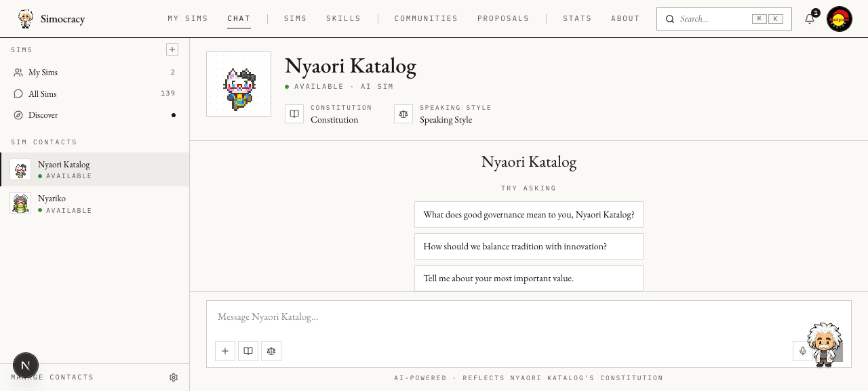Image resolution: width=868 pixels, height=391 pixels.
Task: Click the scales icon in message toolbar
Action: [x=271, y=351]
